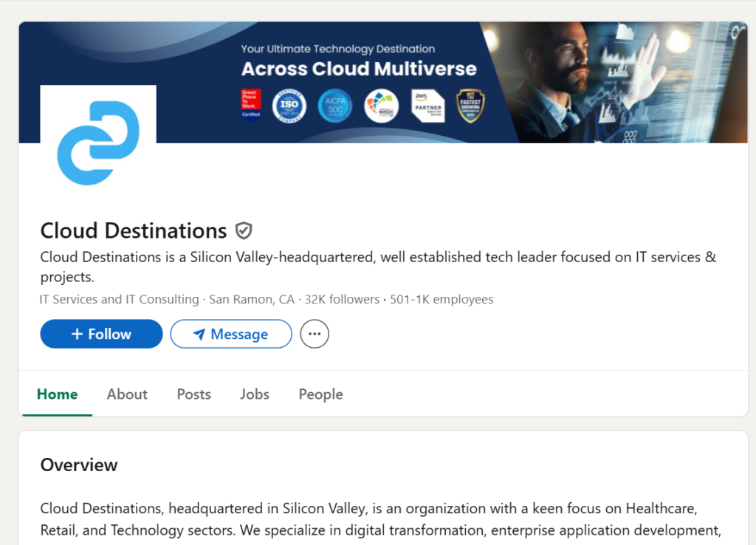The image size is (756, 545).
Task: Click the 501-1K employees link
Action: [441, 300]
